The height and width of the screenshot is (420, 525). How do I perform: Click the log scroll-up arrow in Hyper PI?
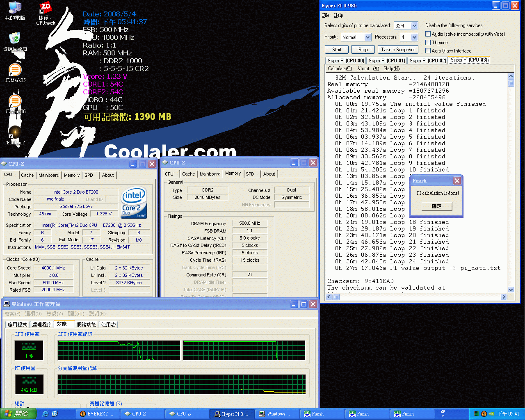511,76
